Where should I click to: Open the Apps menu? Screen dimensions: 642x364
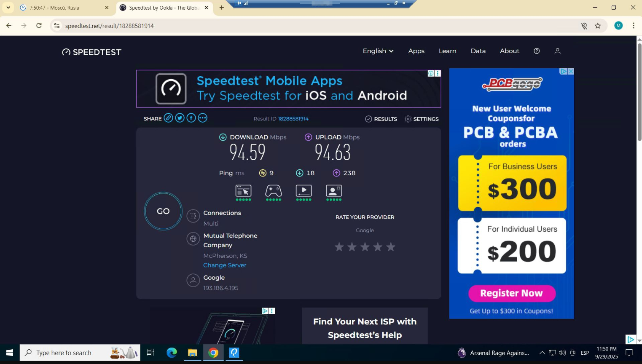[x=416, y=51]
